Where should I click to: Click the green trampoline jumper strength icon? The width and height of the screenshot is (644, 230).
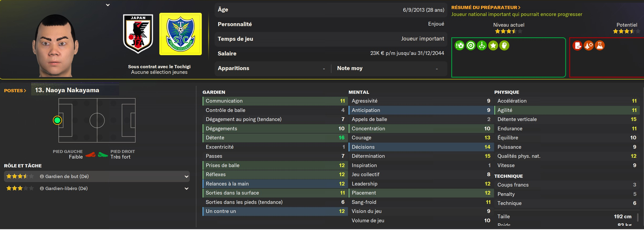pos(482,46)
